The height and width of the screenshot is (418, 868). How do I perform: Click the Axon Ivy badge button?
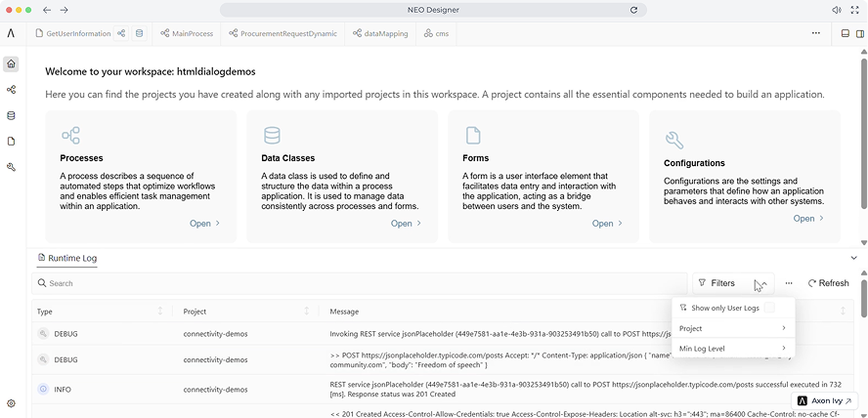pyautogui.click(x=824, y=400)
